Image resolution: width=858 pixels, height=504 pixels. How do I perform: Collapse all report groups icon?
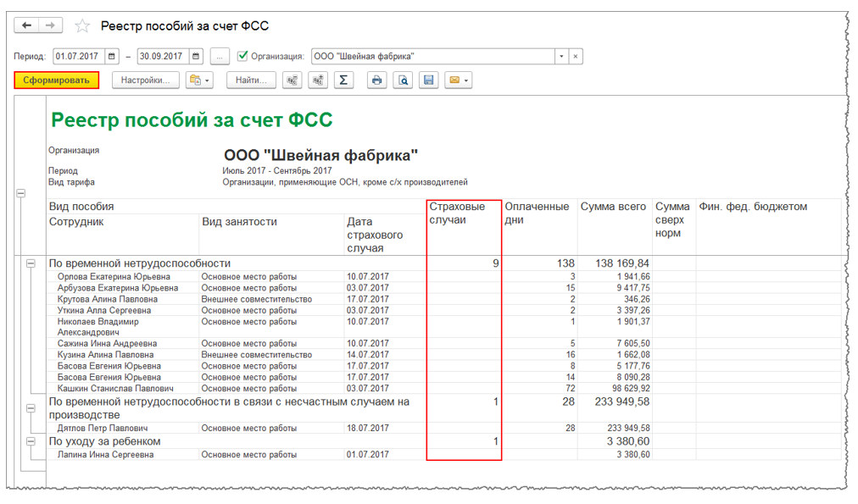coord(292,80)
